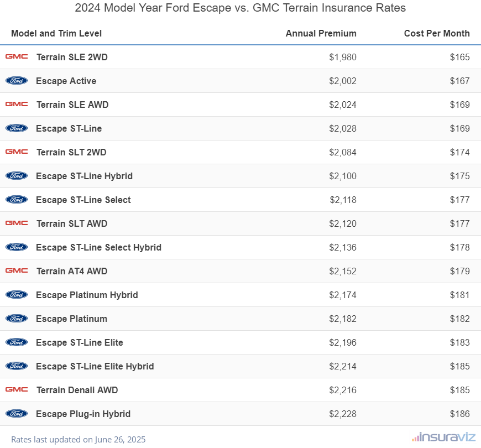Click the $1,980 annual premium value
Image resolution: width=481 pixels, height=448 pixels.
tap(343, 57)
